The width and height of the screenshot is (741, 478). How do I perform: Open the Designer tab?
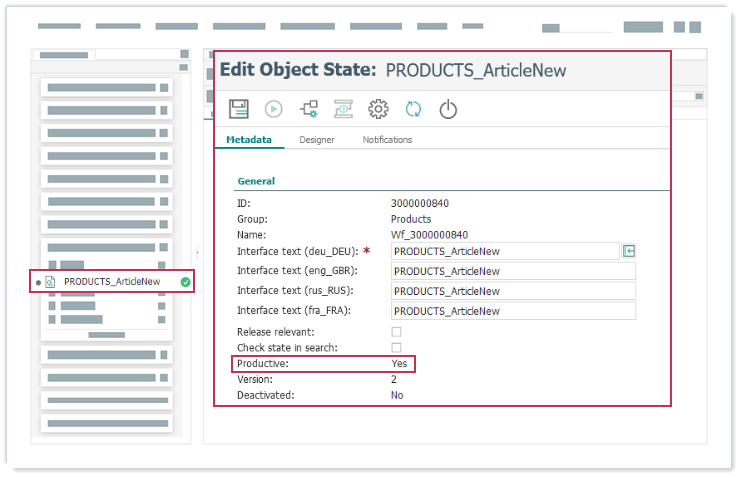click(x=317, y=140)
